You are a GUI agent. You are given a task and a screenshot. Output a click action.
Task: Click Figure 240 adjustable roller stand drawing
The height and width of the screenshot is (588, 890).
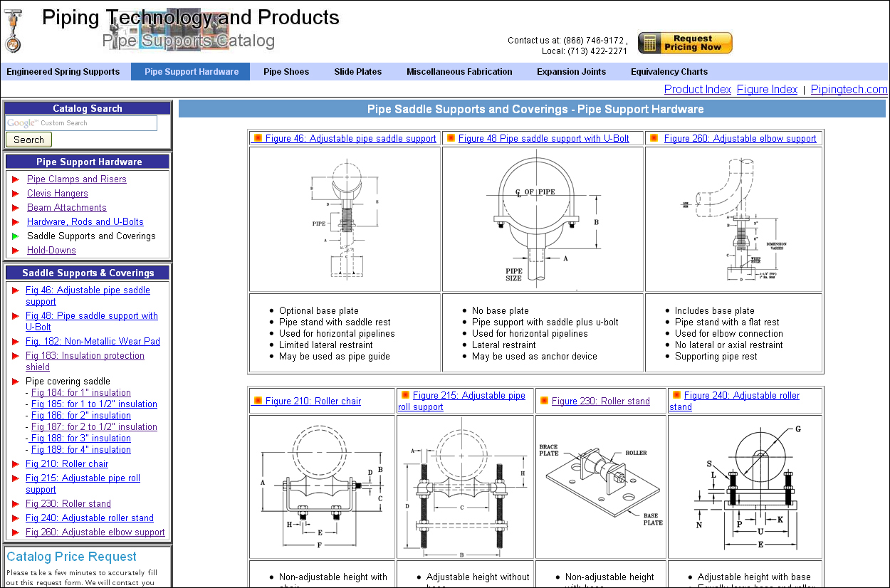pyautogui.click(x=745, y=487)
